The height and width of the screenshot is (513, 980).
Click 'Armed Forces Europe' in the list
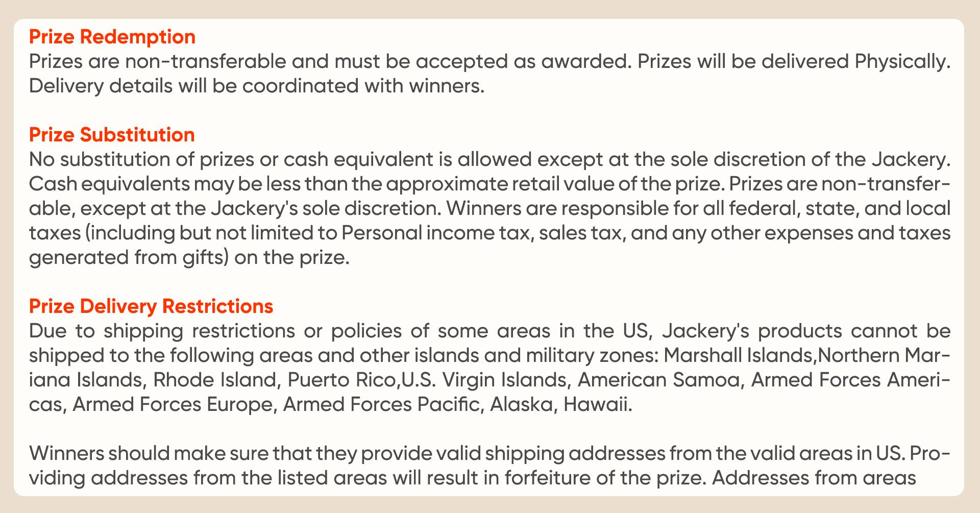point(173,404)
